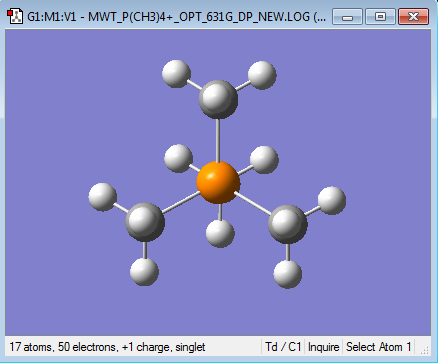The image size is (438, 363).
Task: Select the bottom-left gray carbon atom
Action: (145, 222)
